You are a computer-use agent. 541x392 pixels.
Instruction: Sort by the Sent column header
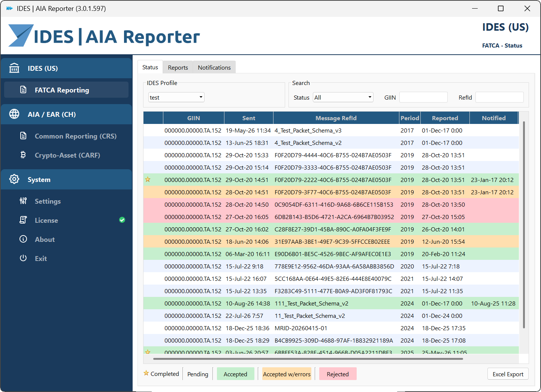[249, 118]
